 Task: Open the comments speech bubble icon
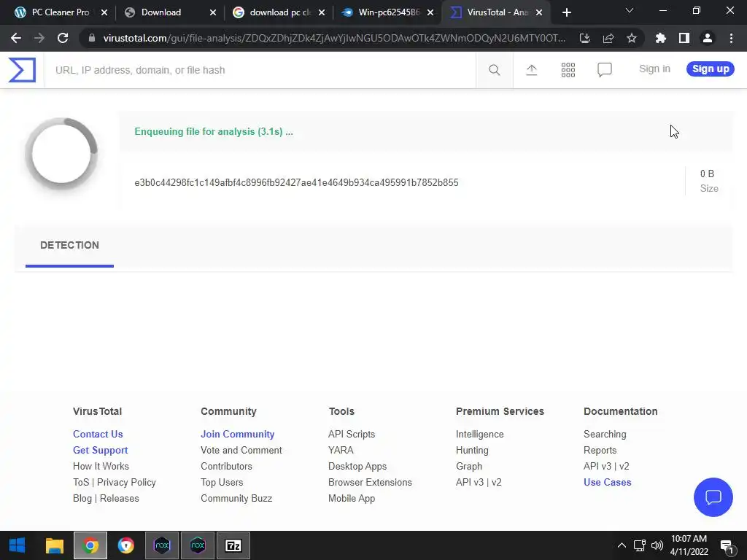coord(605,70)
